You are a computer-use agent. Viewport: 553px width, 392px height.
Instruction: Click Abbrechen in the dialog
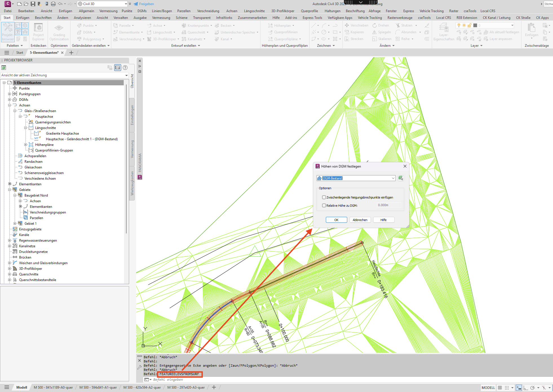click(x=360, y=220)
